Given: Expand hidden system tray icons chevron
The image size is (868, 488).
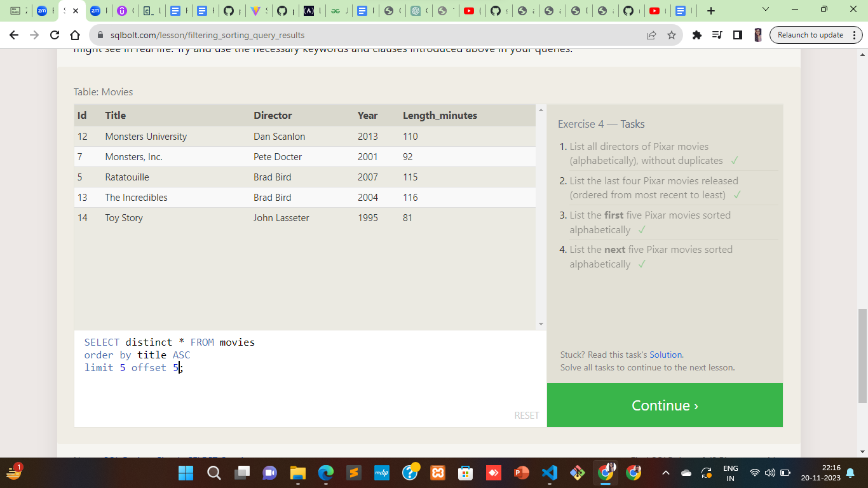Looking at the screenshot, I should point(665,473).
